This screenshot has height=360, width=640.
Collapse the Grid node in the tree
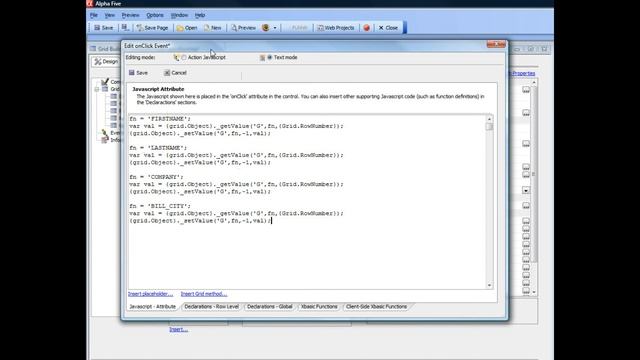pos(97,89)
